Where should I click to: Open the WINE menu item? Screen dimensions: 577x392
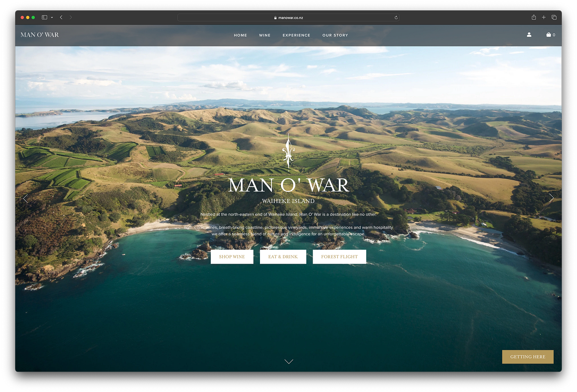pos(265,35)
